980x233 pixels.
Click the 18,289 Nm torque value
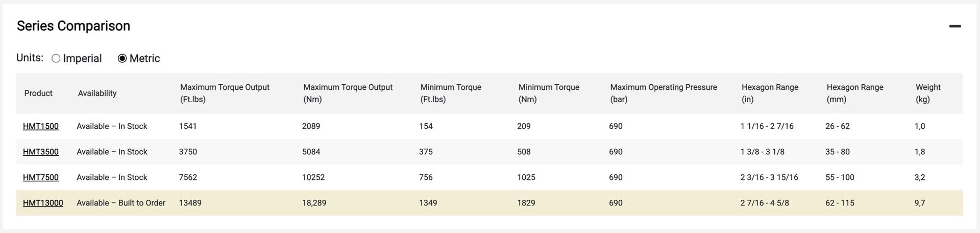coord(314,203)
